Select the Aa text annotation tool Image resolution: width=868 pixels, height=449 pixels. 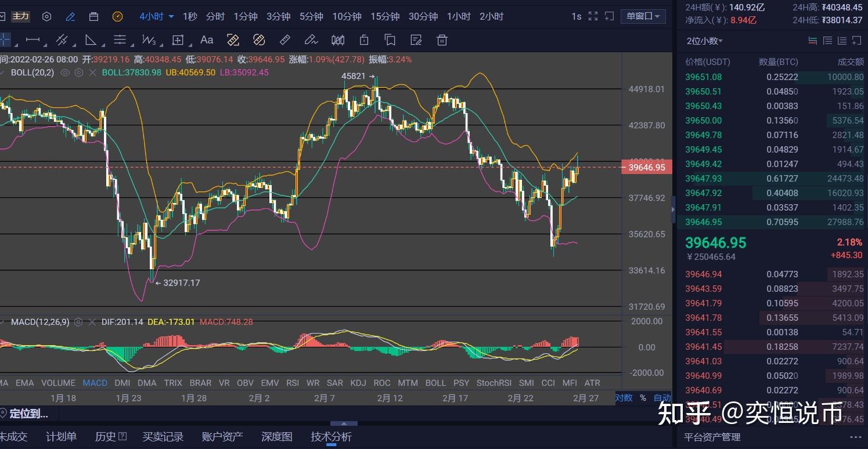coord(207,40)
